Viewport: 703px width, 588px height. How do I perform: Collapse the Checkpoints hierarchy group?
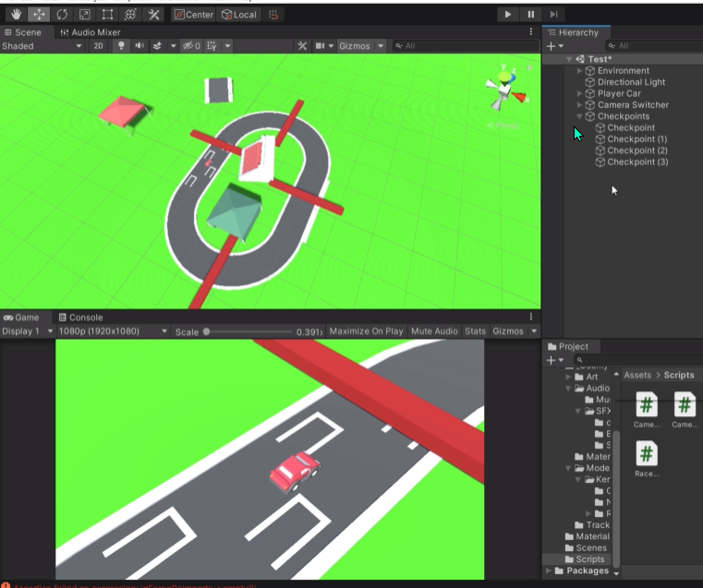(579, 116)
